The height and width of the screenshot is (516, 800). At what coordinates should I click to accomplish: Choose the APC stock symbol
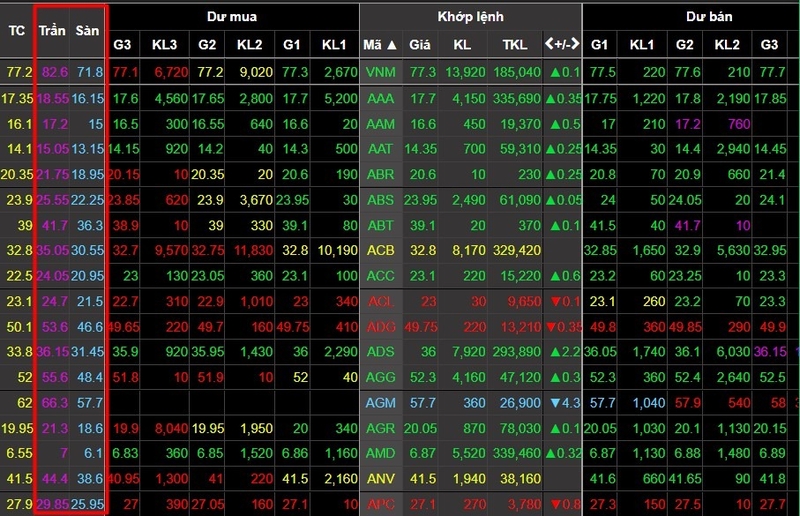click(x=381, y=504)
